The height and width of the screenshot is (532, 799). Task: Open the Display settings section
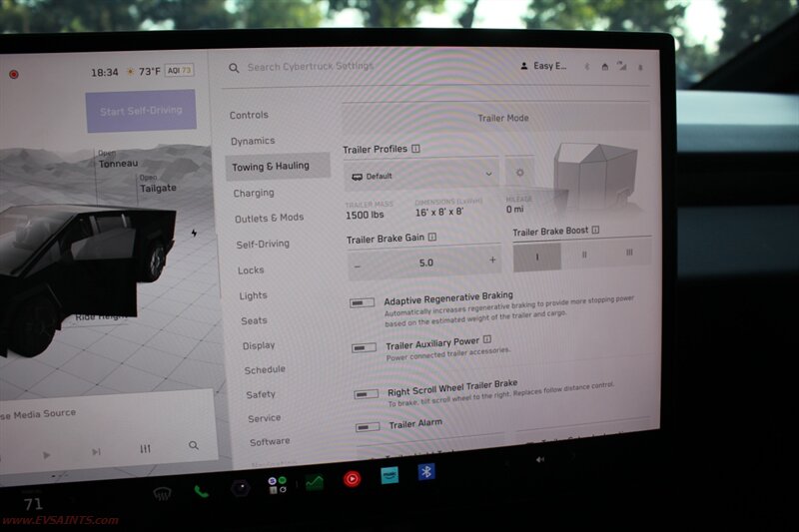tap(259, 345)
